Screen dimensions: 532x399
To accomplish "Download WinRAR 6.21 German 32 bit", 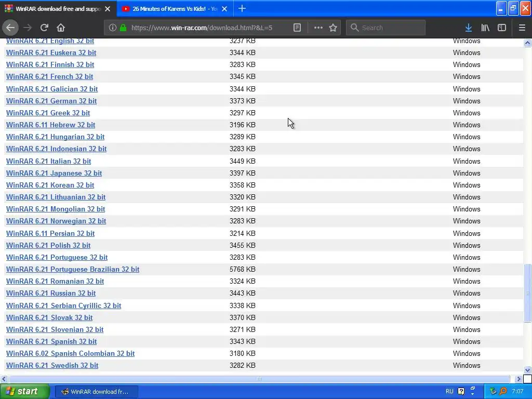I will click(51, 101).
